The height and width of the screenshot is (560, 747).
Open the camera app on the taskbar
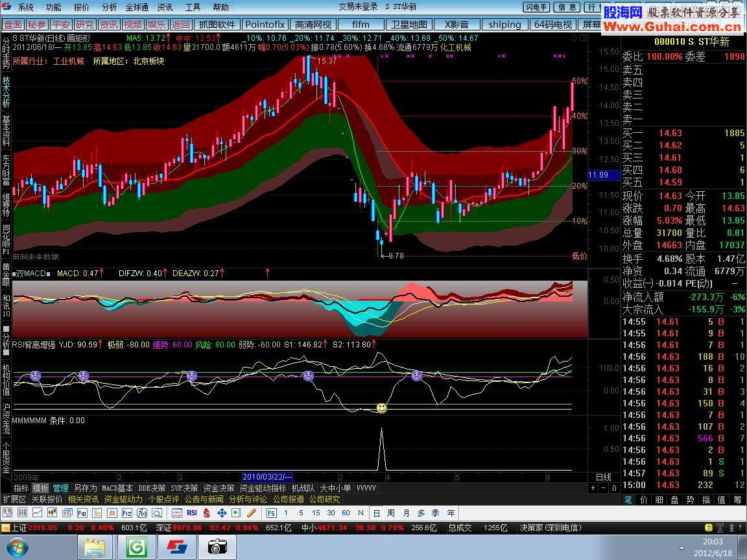tap(217, 547)
